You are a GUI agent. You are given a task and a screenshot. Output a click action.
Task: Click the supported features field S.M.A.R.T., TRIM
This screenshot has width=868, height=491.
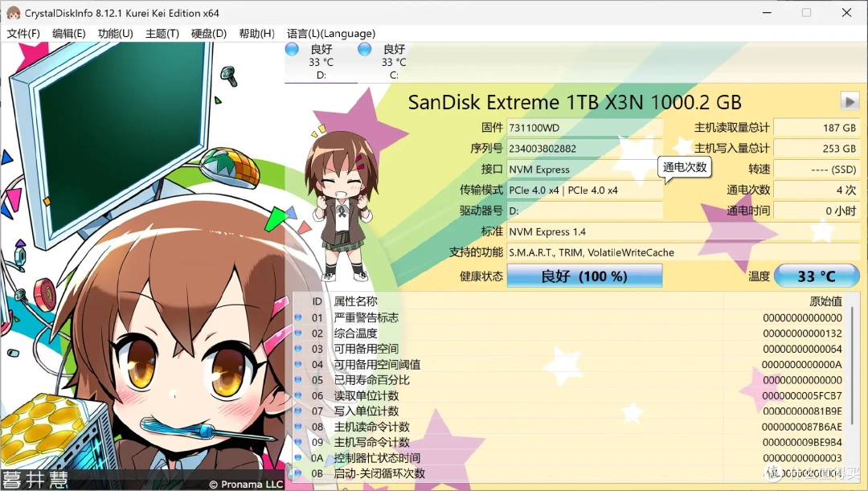coord(684,252)
